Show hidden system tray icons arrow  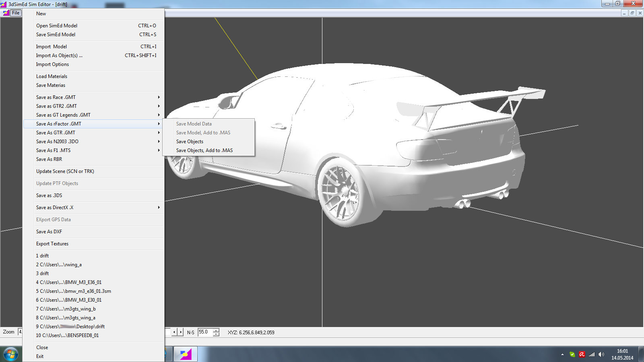[x=562, y=354]
